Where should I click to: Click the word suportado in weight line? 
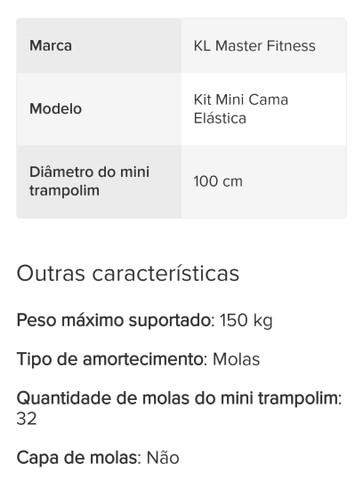tap(172, 321)
